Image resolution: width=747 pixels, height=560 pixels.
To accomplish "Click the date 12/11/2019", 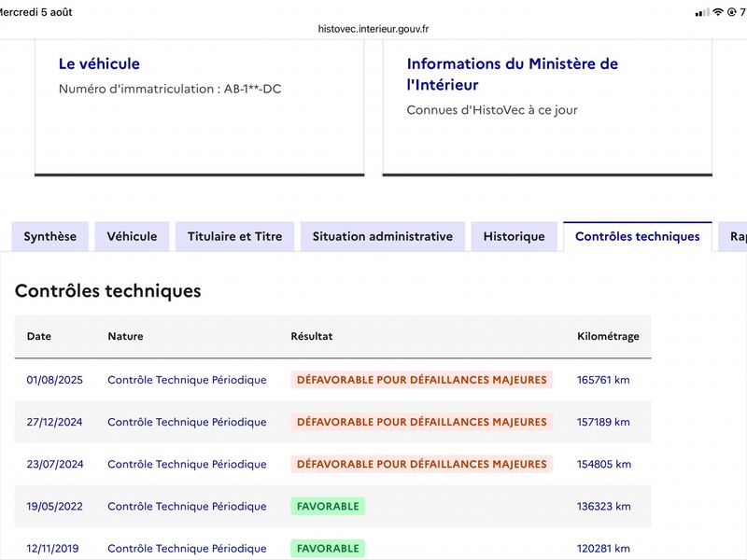I will [52, 549].
